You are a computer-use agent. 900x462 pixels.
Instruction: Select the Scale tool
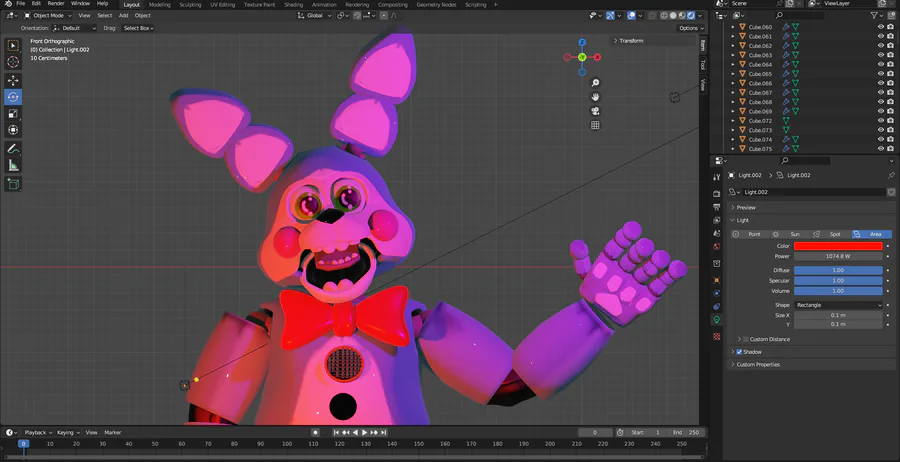(13, 114)
